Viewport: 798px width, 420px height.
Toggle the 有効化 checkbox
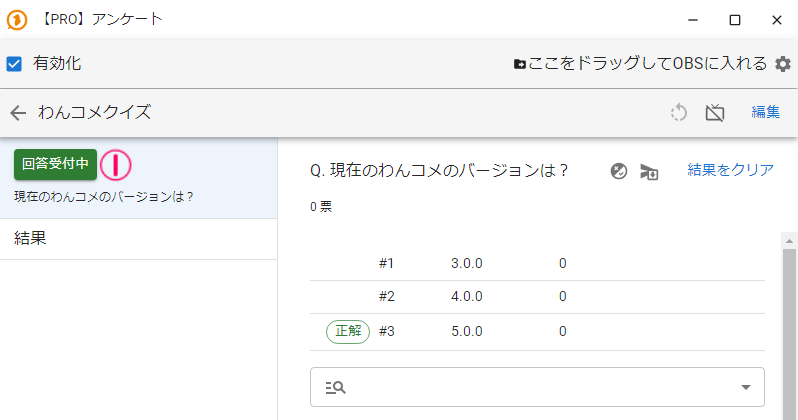click(15, 64)
